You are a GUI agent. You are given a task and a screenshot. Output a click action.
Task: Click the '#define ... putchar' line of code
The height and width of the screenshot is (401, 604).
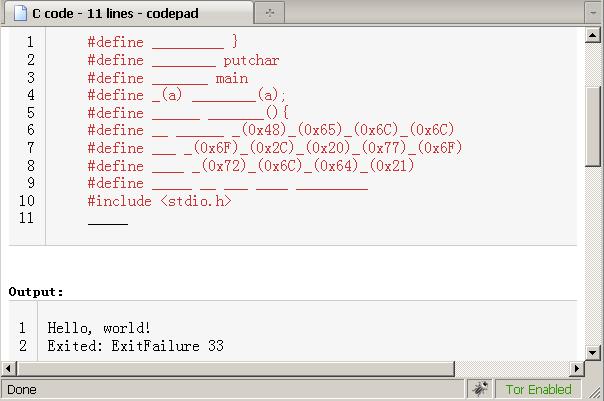183,60
